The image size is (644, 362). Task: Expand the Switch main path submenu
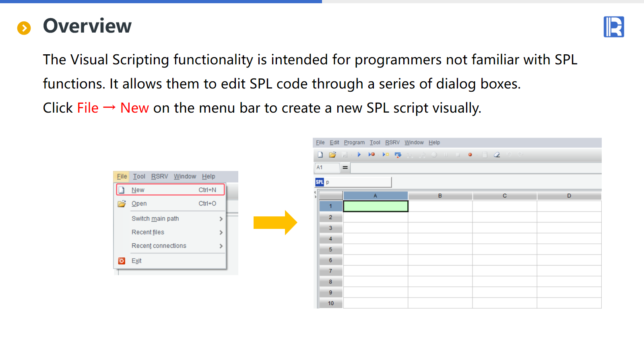click(221, 219)
